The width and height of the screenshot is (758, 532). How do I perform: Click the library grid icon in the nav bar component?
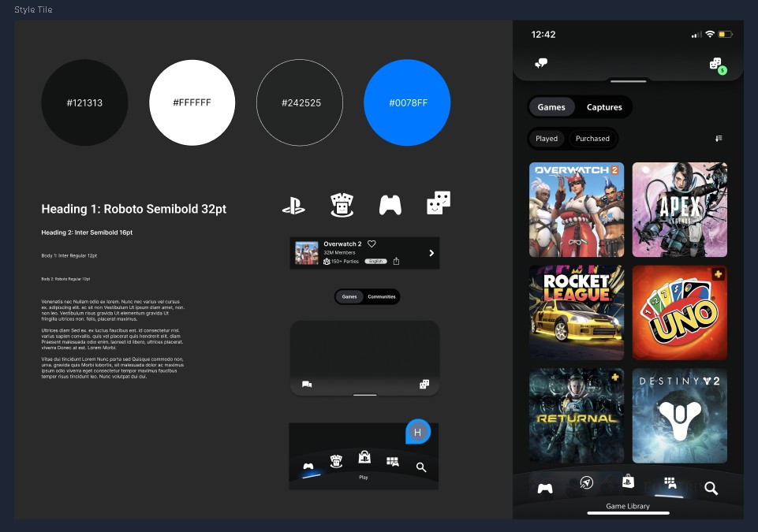coord(393,462)
